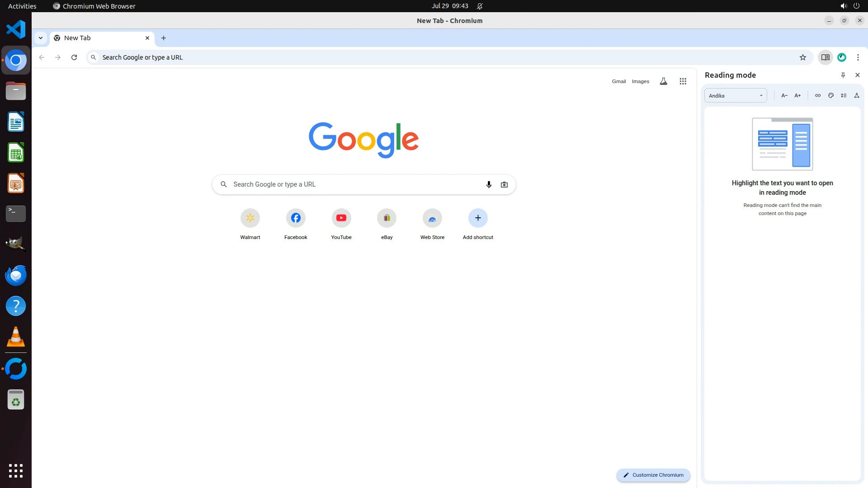This screenshot has width=868, height=488.
Task: Decrease reading mode font size
Action: (784, 95)
